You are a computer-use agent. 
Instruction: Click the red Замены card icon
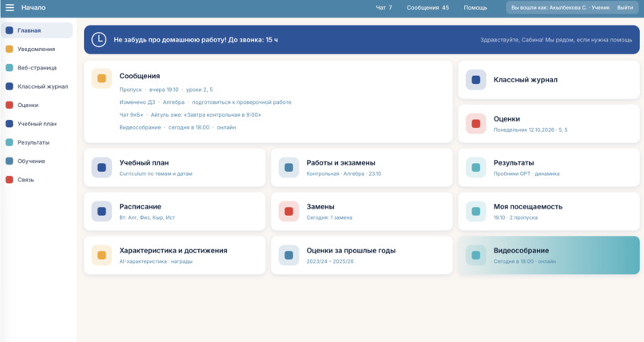288,212
